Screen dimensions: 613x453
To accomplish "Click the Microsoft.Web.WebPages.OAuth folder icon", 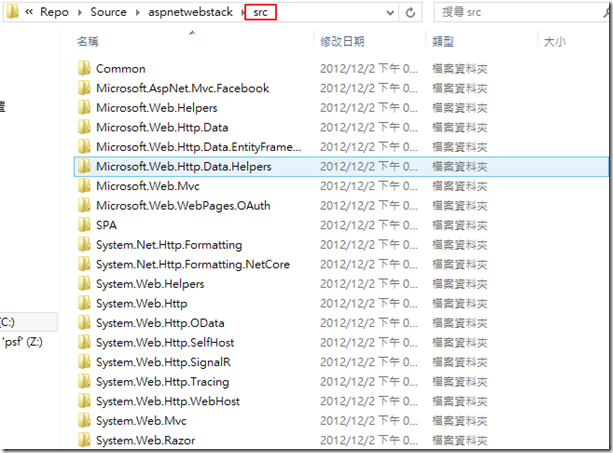I will (x=84, y=205).
